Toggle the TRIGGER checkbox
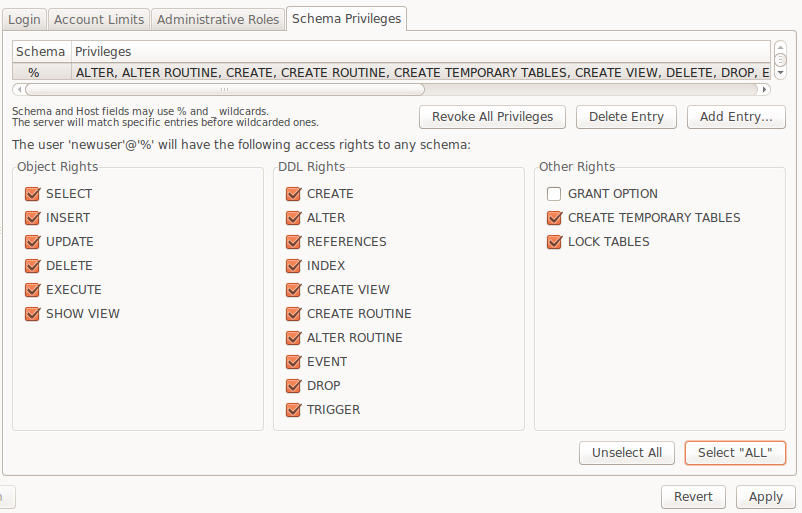This screenshot has width=802, height=513. (x=294, y=410)
